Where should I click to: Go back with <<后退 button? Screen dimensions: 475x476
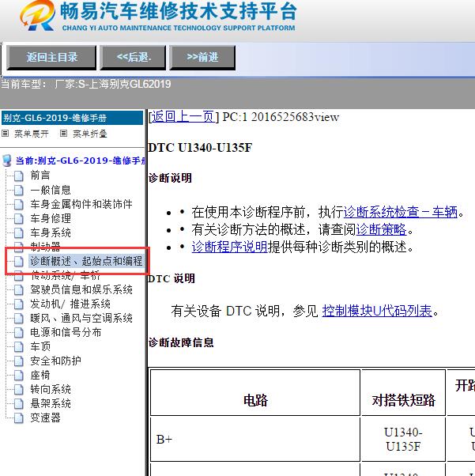pyautogui.click(x=134, y=58)
